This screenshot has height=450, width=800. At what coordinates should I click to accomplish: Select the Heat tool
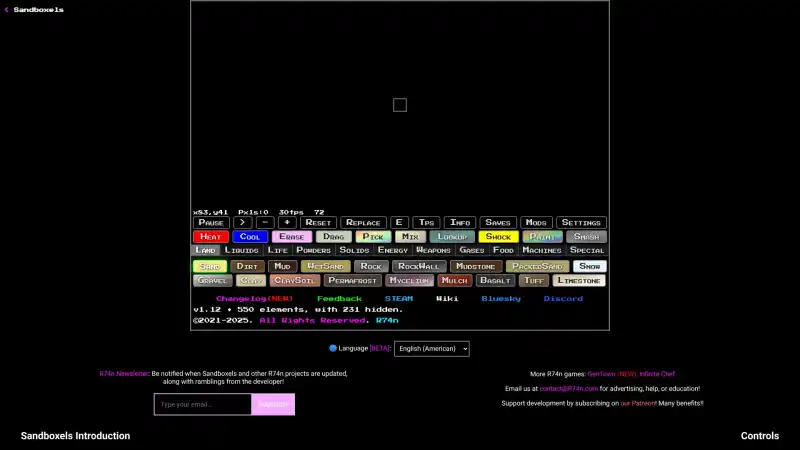[210, 237]
